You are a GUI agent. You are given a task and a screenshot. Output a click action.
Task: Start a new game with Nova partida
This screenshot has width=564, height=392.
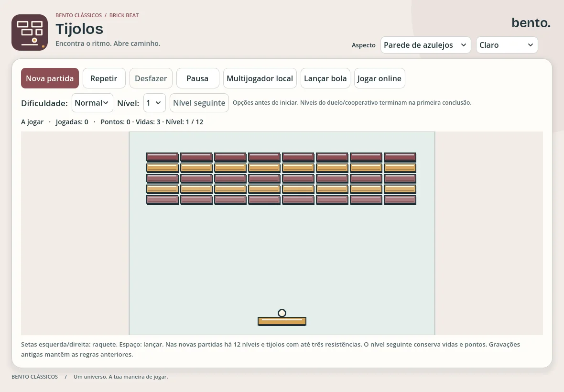[50, 78]
